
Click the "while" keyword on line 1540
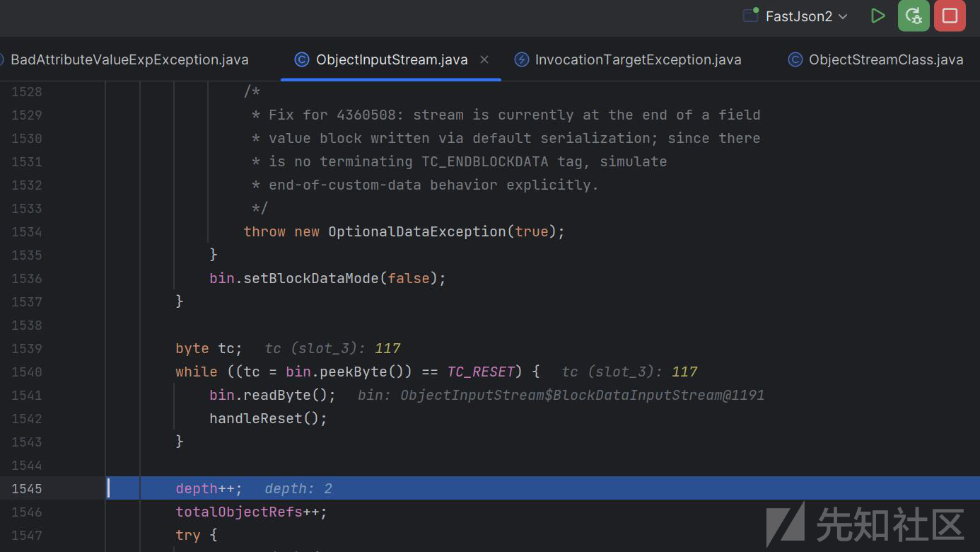pos(197,372)
